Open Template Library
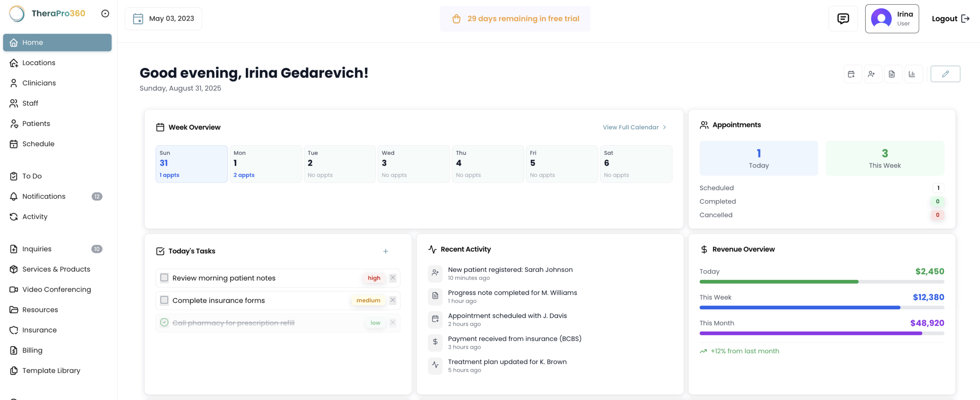 pos(57,371)
